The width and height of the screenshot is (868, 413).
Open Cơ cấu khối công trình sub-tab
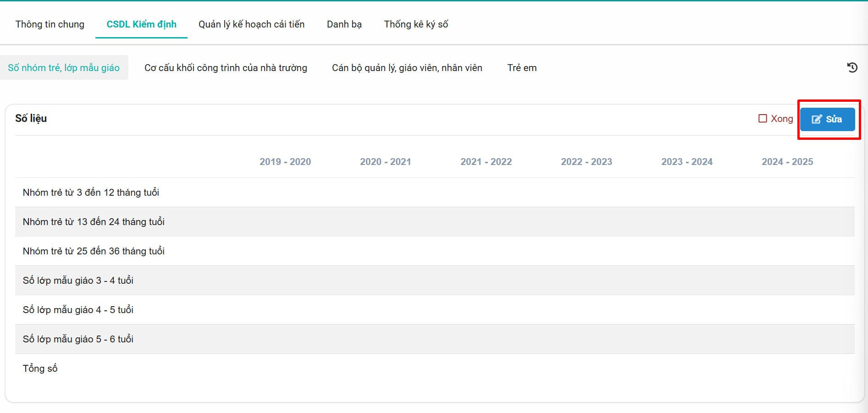(x=226, y=68)
